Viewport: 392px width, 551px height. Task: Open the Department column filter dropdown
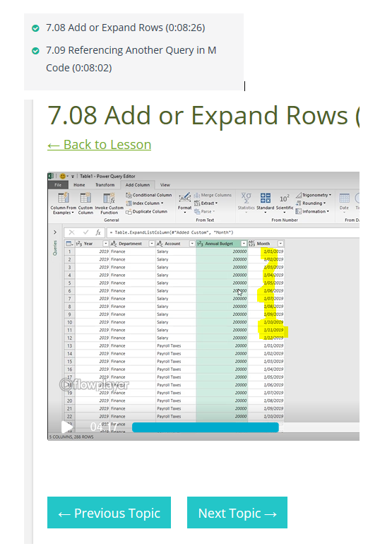152,244
